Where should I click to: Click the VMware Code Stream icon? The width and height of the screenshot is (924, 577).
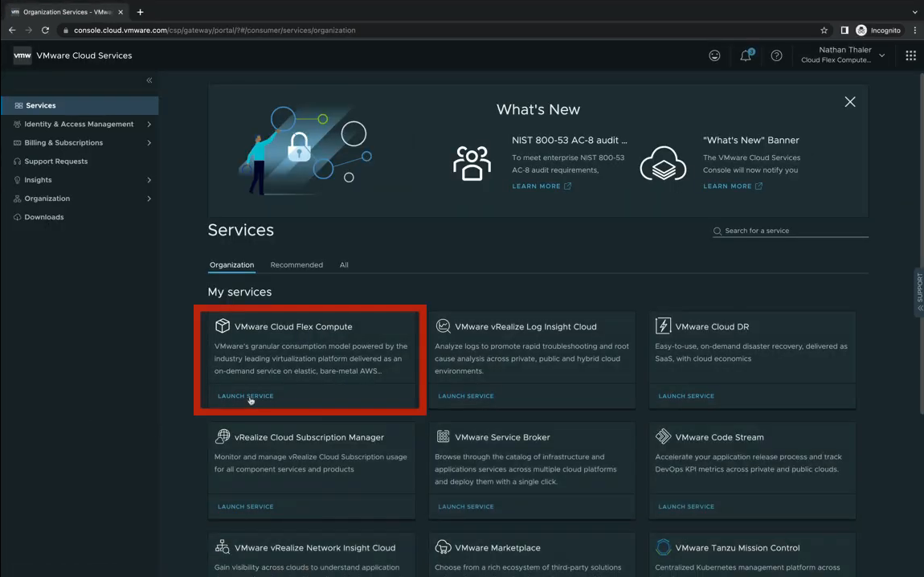pos(663,436)
